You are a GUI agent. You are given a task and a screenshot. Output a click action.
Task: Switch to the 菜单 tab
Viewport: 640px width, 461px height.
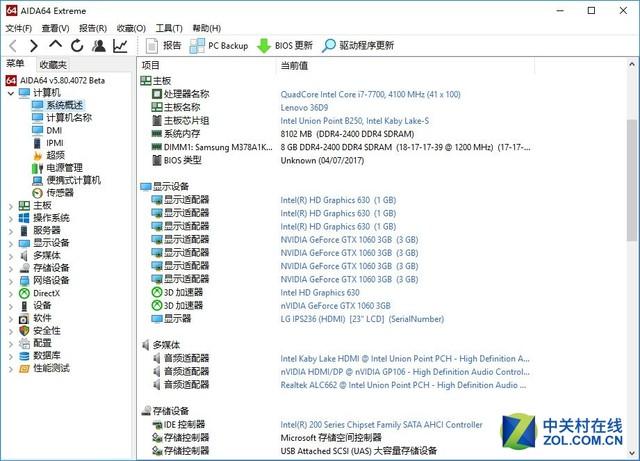coord(16,64)
